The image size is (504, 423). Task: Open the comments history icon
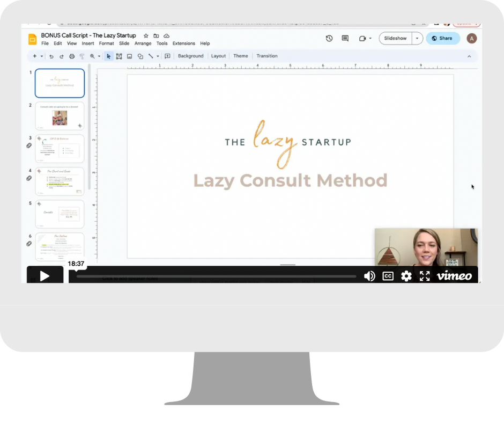coord(345,38)
